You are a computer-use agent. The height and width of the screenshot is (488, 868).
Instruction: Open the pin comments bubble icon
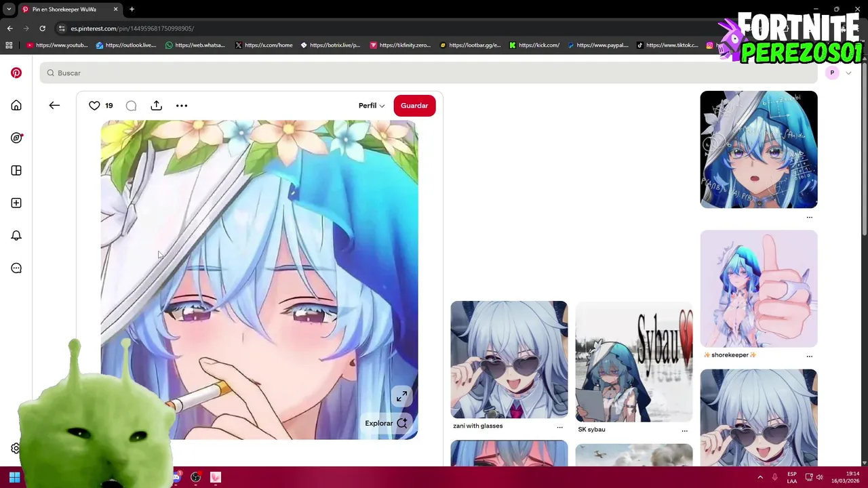[131, 105]
